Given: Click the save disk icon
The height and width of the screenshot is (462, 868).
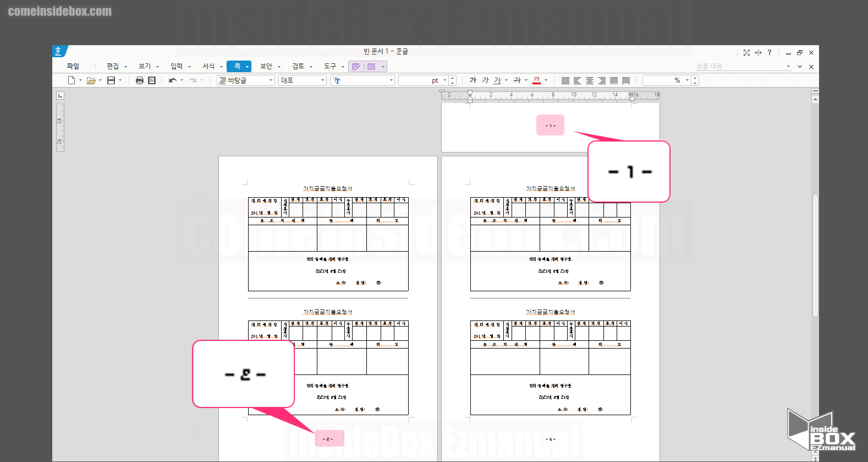Looking at the screenshot, I should 111,80.
